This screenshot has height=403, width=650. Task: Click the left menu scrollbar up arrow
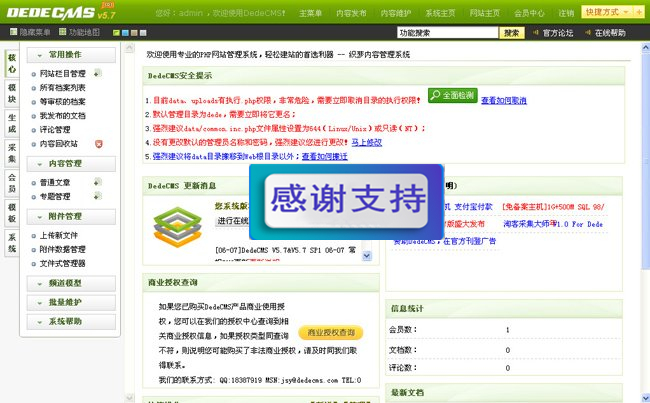click(x=129, y=48)
